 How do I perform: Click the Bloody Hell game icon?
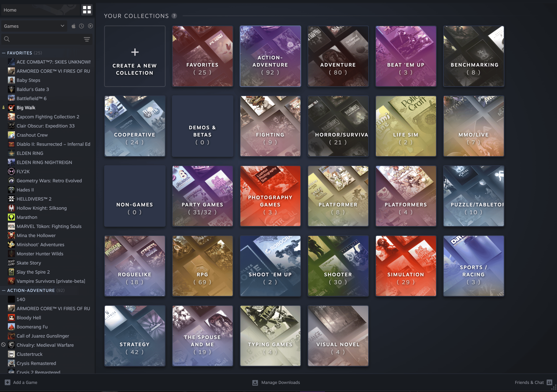pyautogui.click(x=11, y=318)
